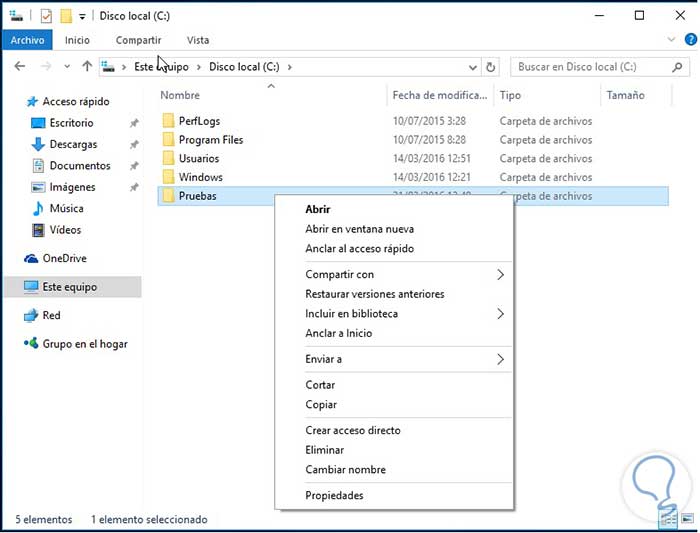Open the Vista ribbon tab
Screen dimensions: 700x533
click(198, 40)
